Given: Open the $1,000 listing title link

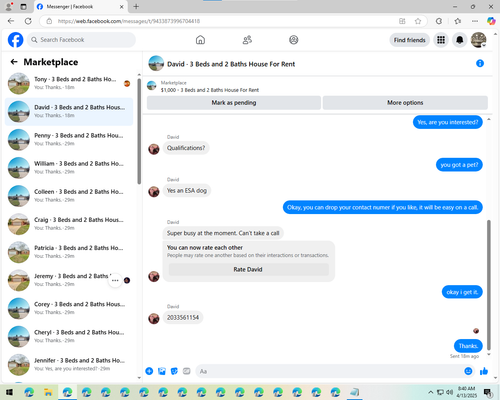Looking at the screenshot, I should tap(210, 90).
